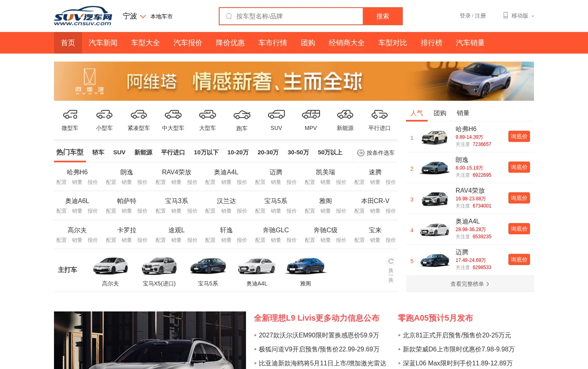Click the 本地车市 link
The width and height of the screenshot is (588, 369).
[162, 16]
